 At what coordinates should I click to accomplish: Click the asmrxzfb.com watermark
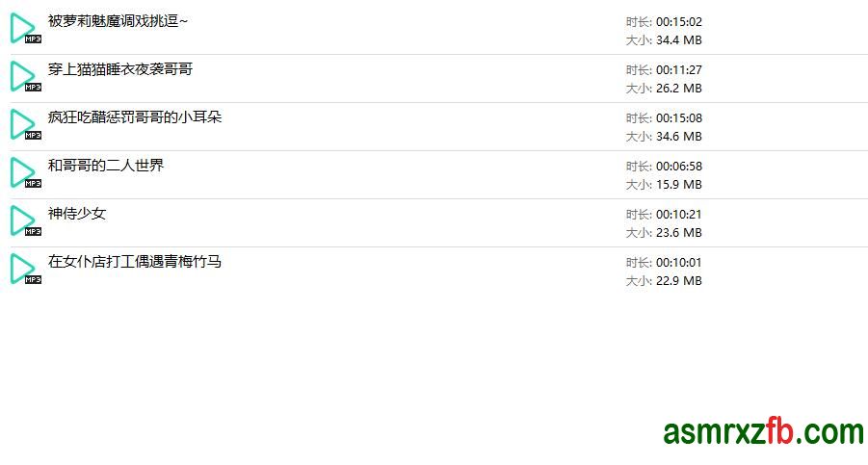[x=763, y=432]
